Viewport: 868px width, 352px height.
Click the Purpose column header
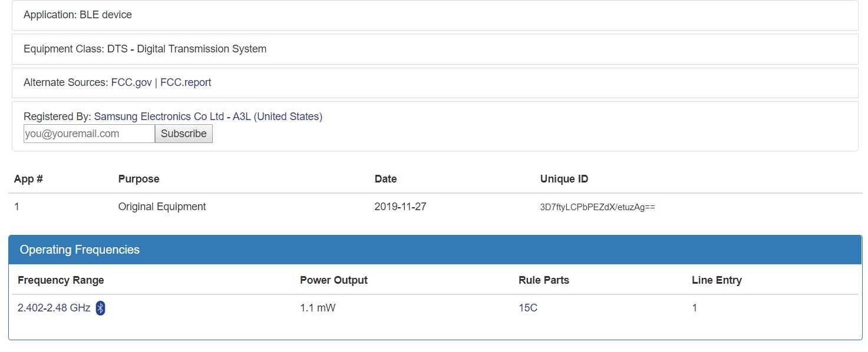pyautogui.click(x=138, y=179)
